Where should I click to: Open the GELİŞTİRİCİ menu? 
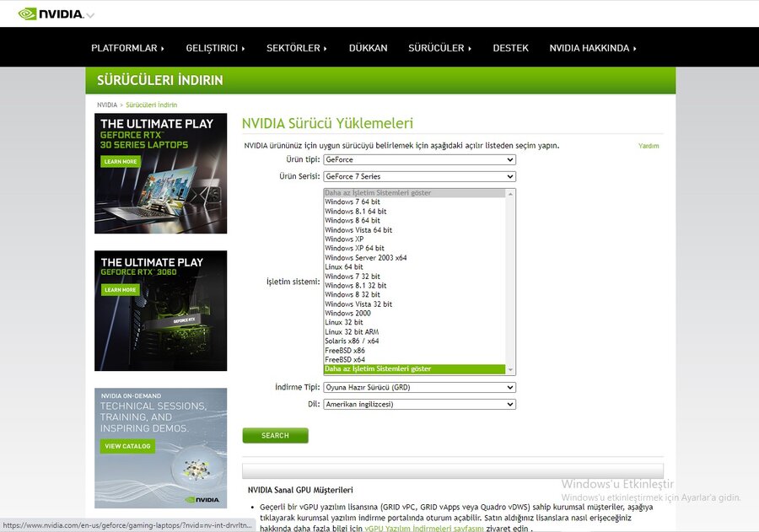pos(215,48)
